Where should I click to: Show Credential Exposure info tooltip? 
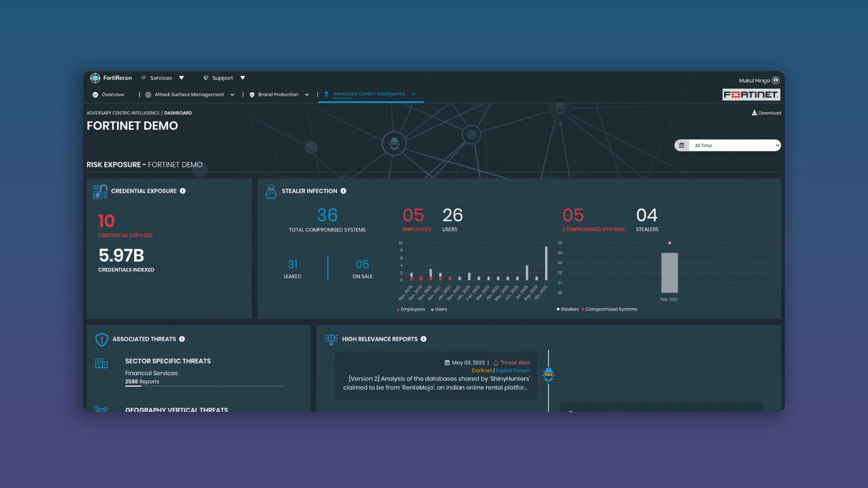183,191
